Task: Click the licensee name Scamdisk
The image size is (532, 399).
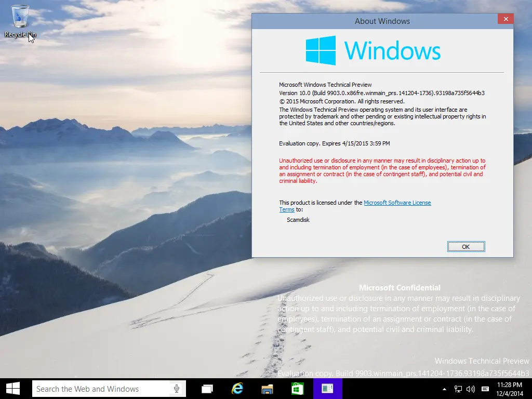Action: click(x=298, y=220)
